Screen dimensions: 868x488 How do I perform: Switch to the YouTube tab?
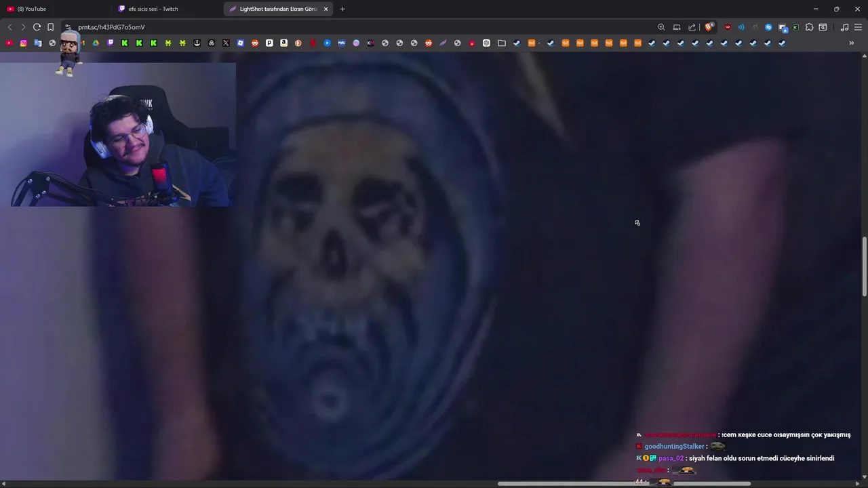[56, 9]
